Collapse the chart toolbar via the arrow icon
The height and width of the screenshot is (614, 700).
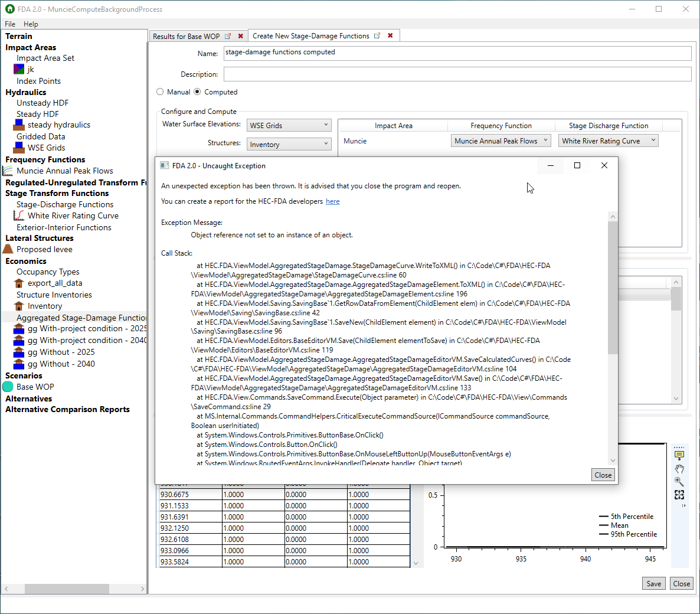(x=683, y=505)
